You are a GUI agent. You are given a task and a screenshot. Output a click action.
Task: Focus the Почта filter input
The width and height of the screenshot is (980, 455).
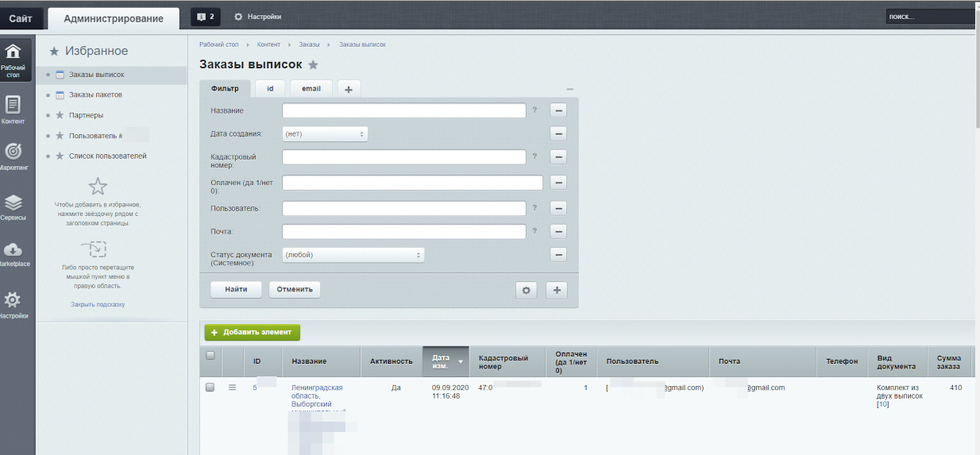pos(404,232)
